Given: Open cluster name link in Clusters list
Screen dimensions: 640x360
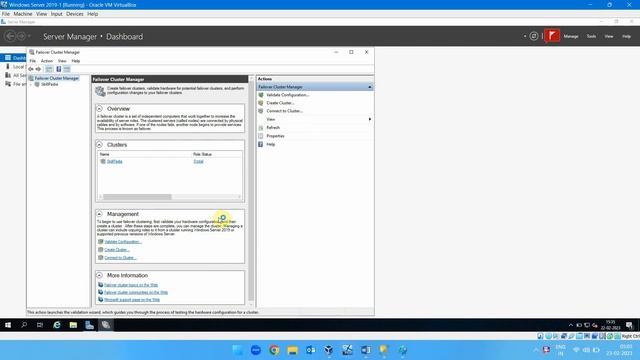Looking at the screenshot, I should (115, 161).
